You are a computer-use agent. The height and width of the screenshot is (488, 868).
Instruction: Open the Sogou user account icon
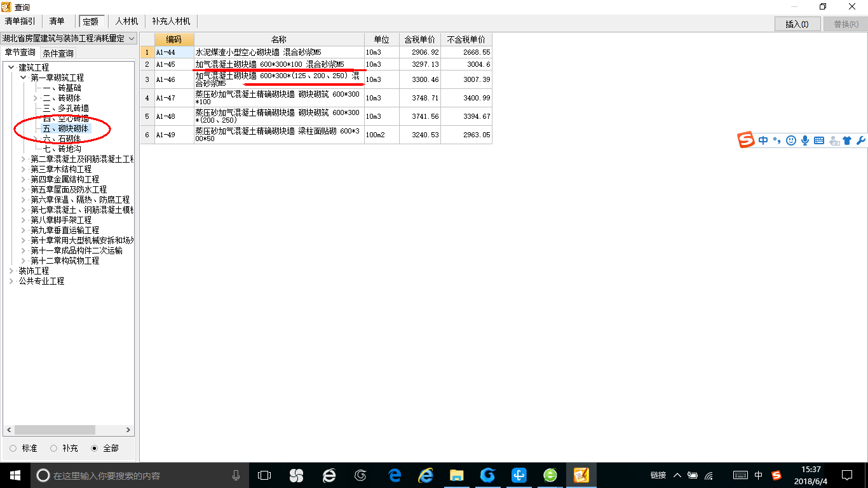pos(834,141)
